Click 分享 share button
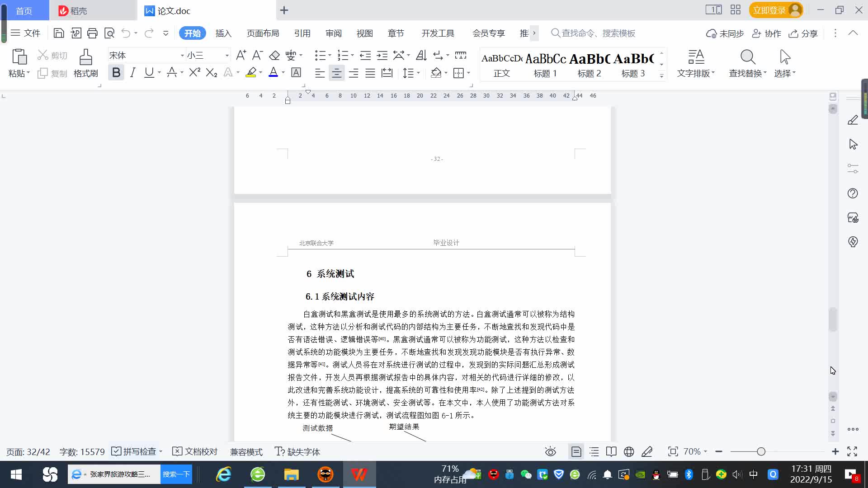 tap(803, 33)
